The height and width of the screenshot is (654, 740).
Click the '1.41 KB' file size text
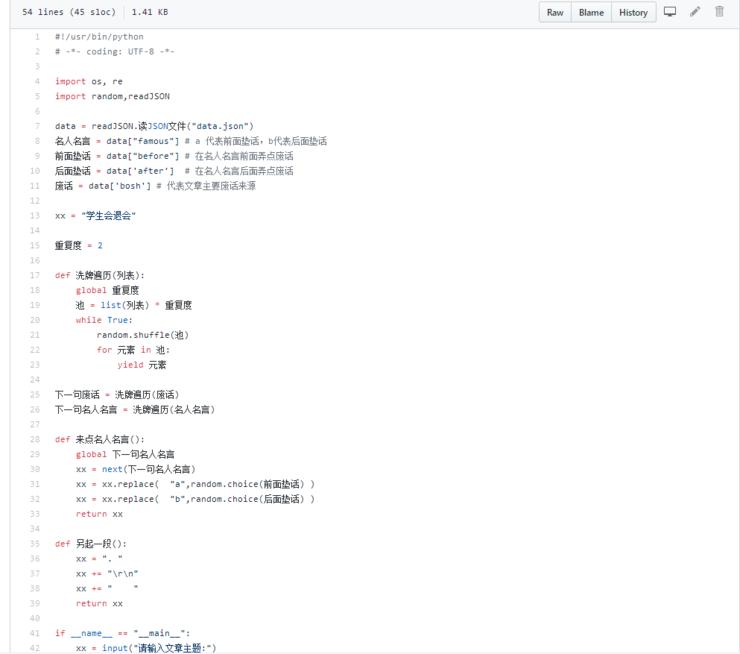tap(150, 12)
